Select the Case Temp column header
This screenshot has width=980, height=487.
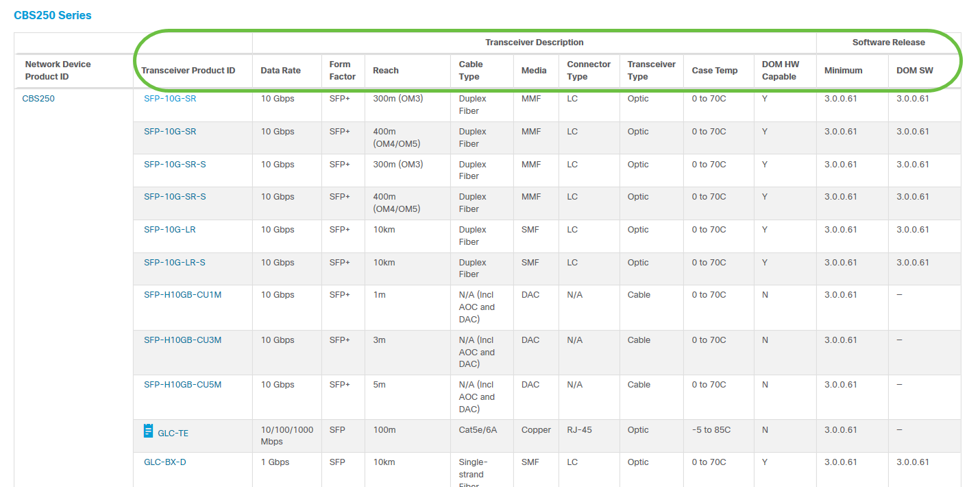pos(715,71)
